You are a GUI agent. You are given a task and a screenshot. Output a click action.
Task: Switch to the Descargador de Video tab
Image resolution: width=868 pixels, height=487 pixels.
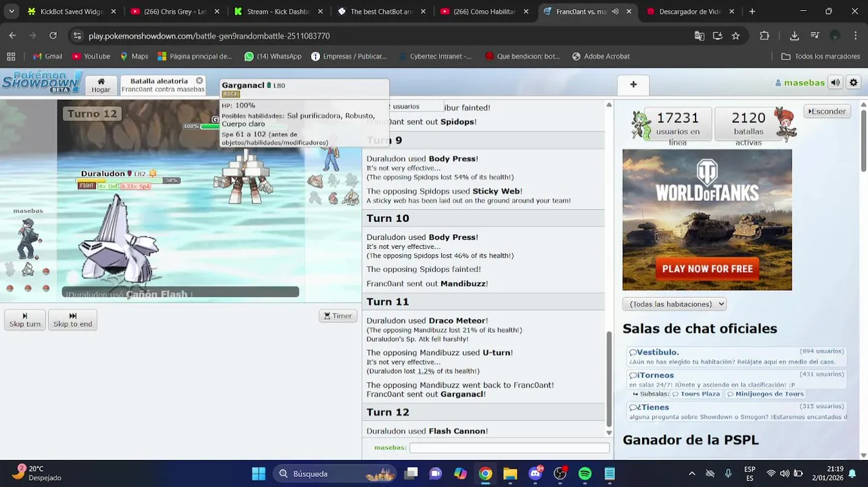(690, 11)
